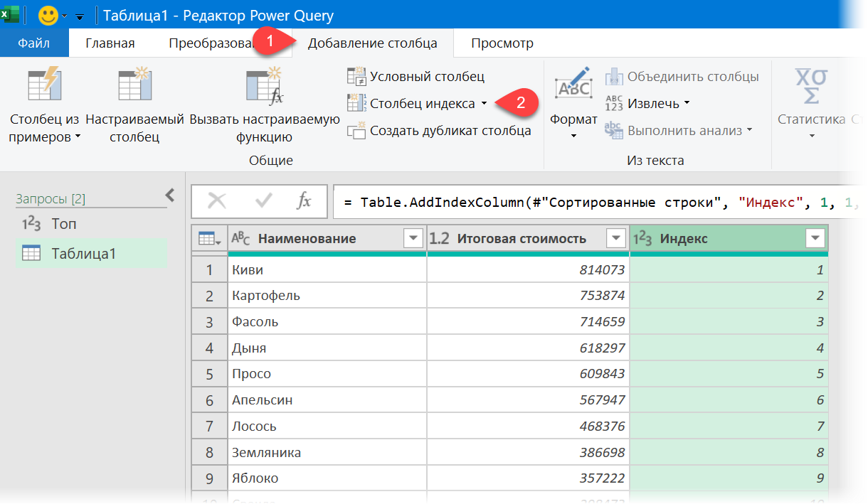Expand the Столбец индекса dropdown arrow
Viewport: 868px width, 504px height.
[484, 104]
